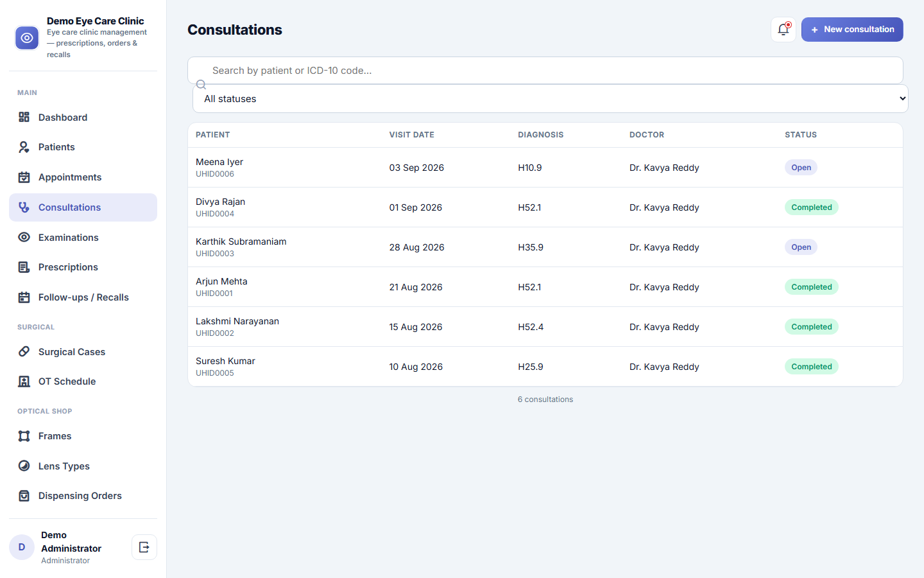This screenshot has height=578, width=924.
Task: Start a New consultation
Action: pos(852,30)
